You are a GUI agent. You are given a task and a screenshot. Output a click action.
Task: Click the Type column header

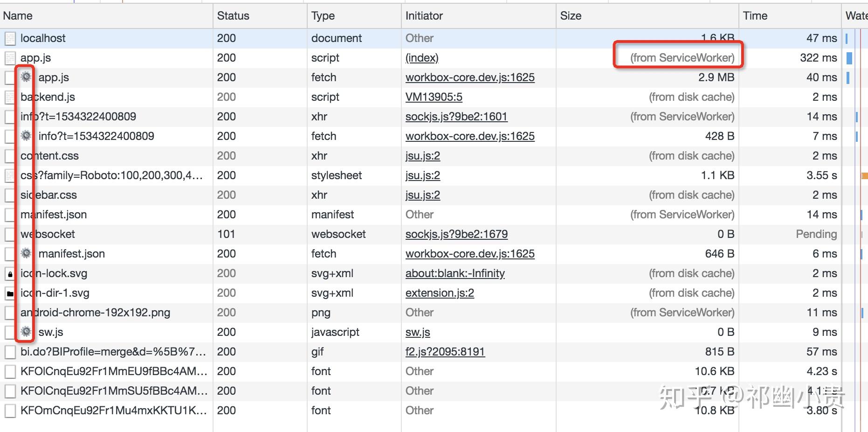pyautogui.click(x=323, y=16)
